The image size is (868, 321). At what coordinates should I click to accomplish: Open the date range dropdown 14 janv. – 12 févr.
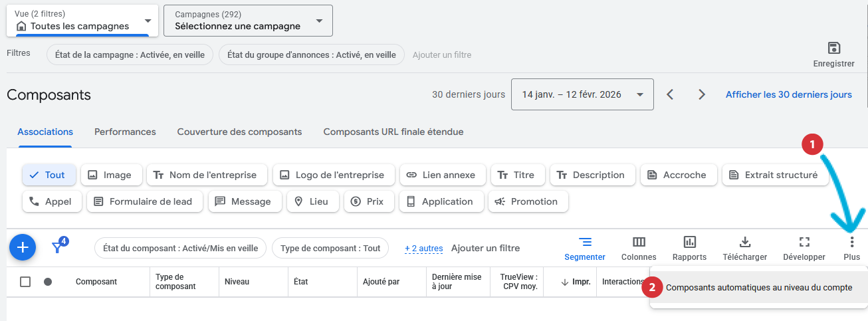(x=582, y=94)
